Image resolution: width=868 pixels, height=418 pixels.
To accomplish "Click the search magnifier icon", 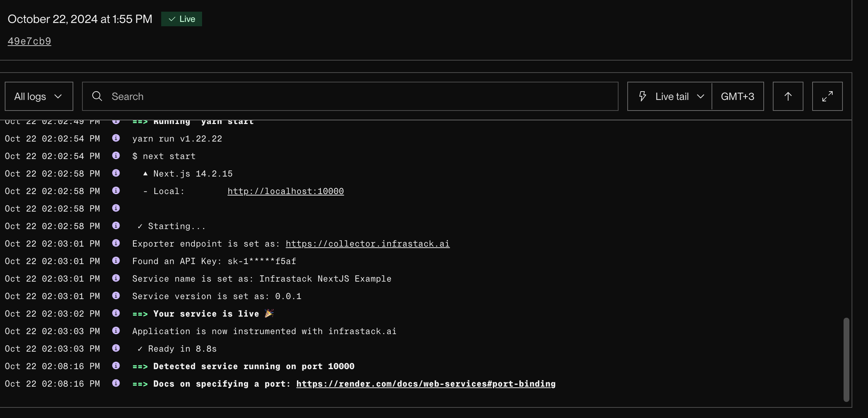I will point(97,96).
